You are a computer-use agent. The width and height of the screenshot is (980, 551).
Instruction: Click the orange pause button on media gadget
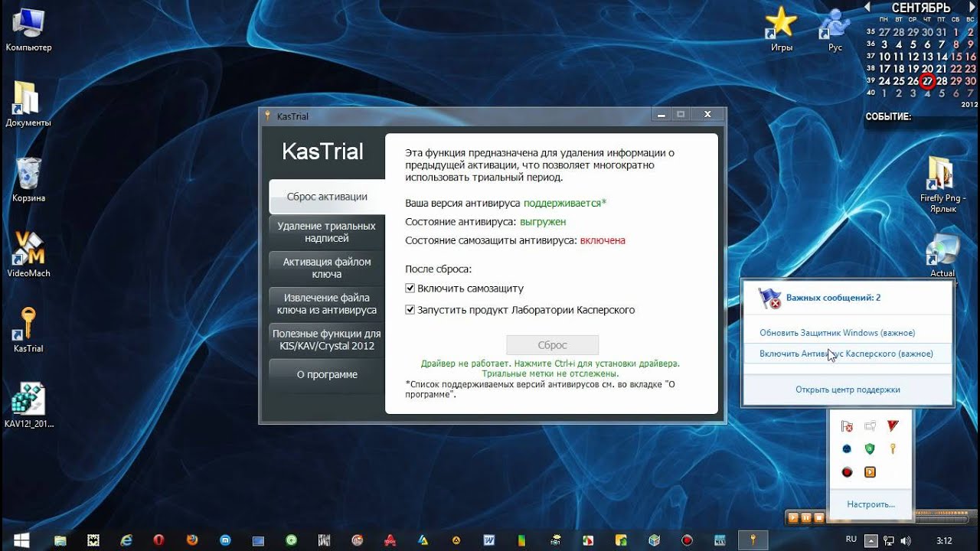805,518
